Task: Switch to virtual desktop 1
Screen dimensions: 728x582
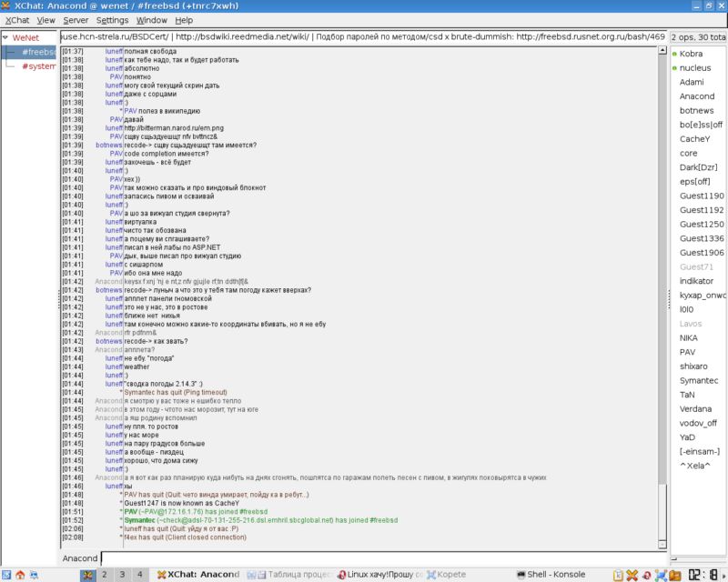Action: pos(87,575)
